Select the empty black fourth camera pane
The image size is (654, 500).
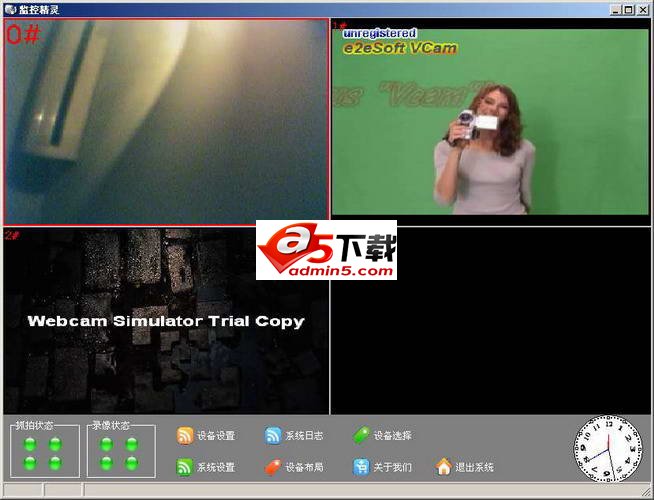(490, 321)
